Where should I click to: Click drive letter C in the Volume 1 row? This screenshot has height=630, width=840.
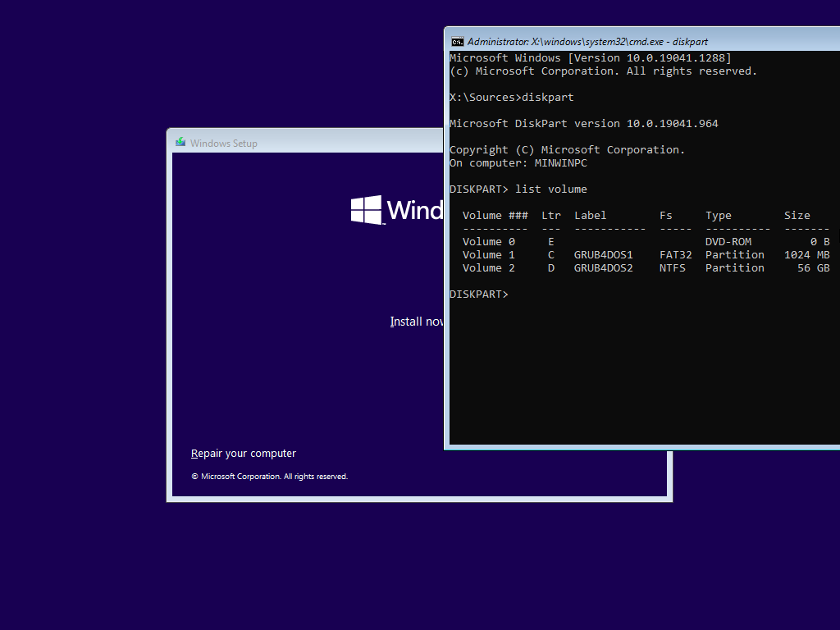(551, 255)
